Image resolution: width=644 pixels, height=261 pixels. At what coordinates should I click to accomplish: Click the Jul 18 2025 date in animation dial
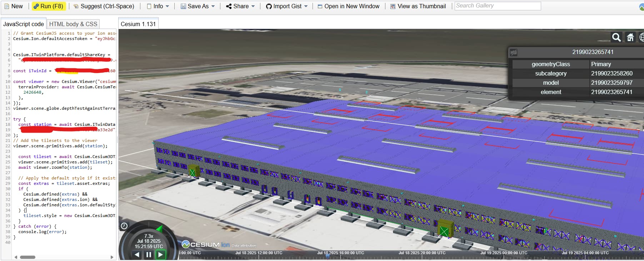click(149, 241)
